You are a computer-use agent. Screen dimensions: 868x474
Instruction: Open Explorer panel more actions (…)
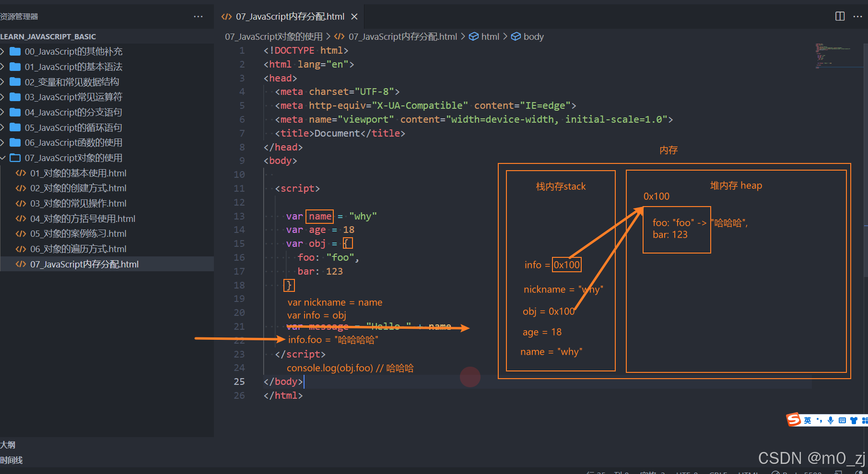pos(198,16)
